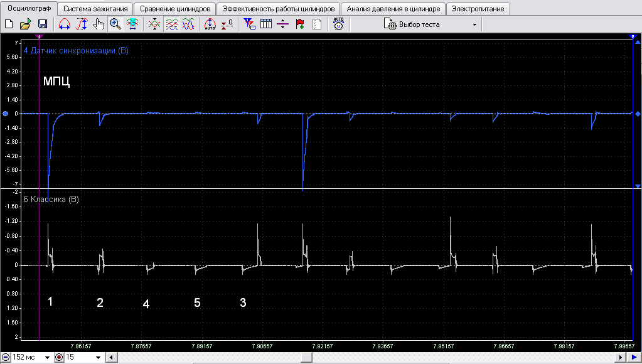
Task: Click the red plus zoom-in button
Action: coord(59,358)
